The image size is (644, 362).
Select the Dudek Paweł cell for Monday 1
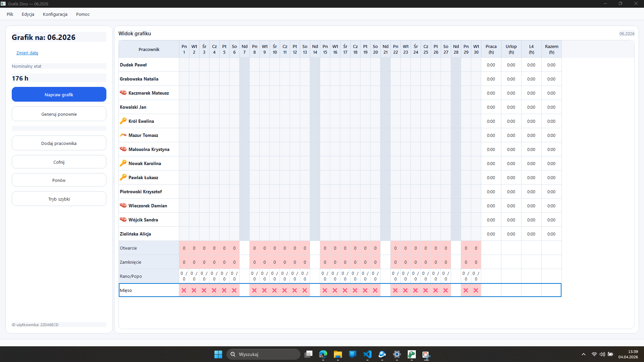click(x=184, y=65)
